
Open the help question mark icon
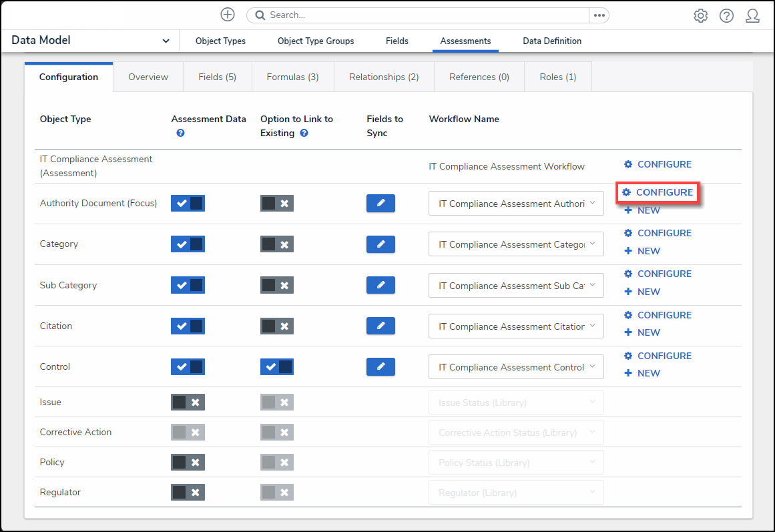pos(726,15)
